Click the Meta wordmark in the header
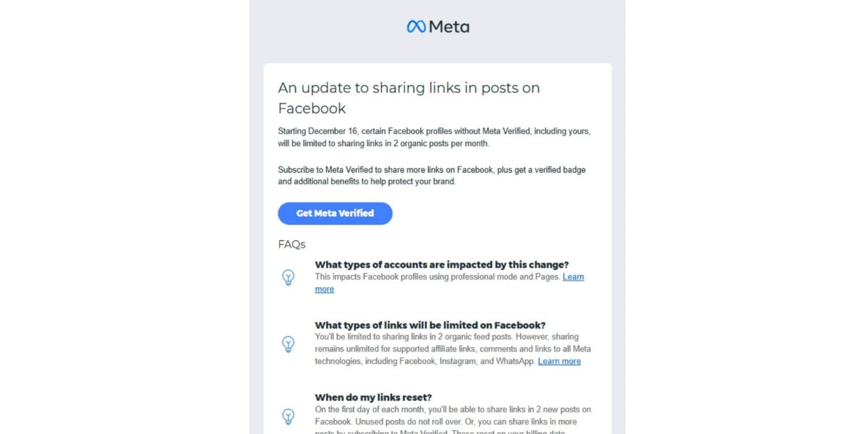Screen dimensions: 868x434 448,26
